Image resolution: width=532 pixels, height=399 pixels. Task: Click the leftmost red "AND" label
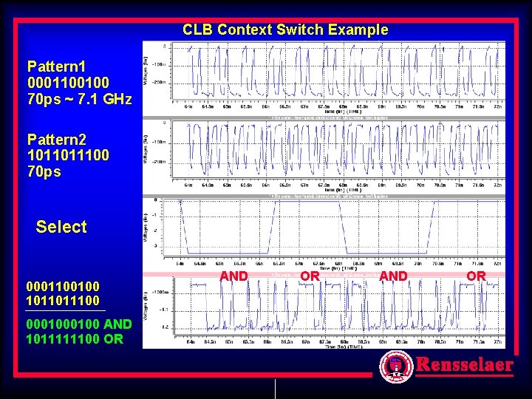click(x=233, y=276)
